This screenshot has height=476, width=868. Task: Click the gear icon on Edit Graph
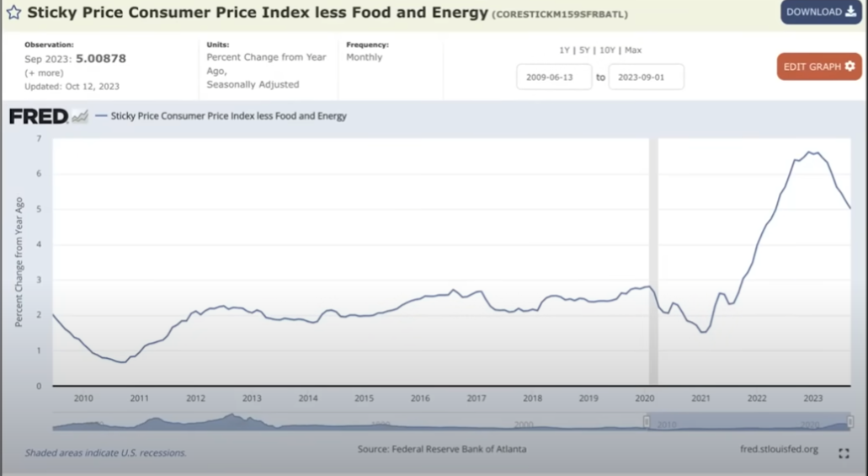[x=849, y=67]
